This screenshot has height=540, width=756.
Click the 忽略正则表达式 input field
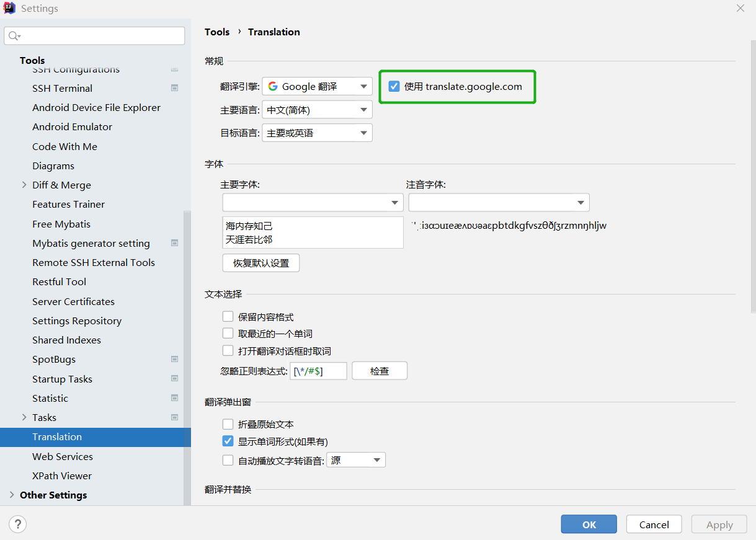click(x=319, y=371)
